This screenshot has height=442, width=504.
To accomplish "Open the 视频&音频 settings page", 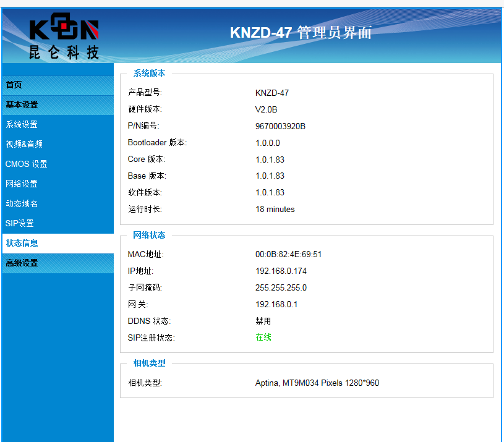I will coord(24,144).
